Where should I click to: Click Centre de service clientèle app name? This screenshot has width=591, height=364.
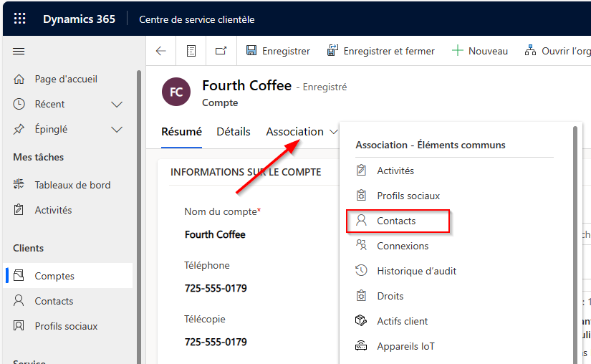point(197,19)
